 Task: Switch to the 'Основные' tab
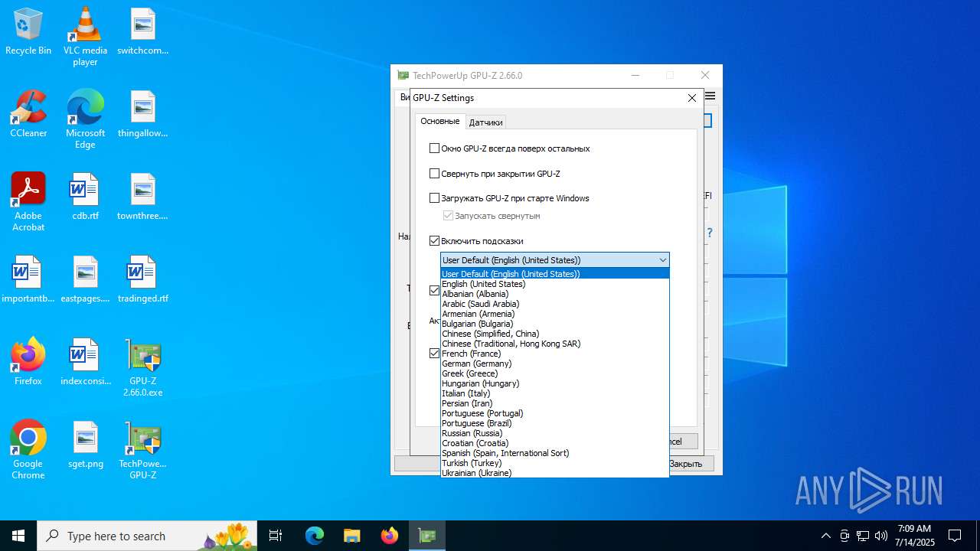pos(440,121)
